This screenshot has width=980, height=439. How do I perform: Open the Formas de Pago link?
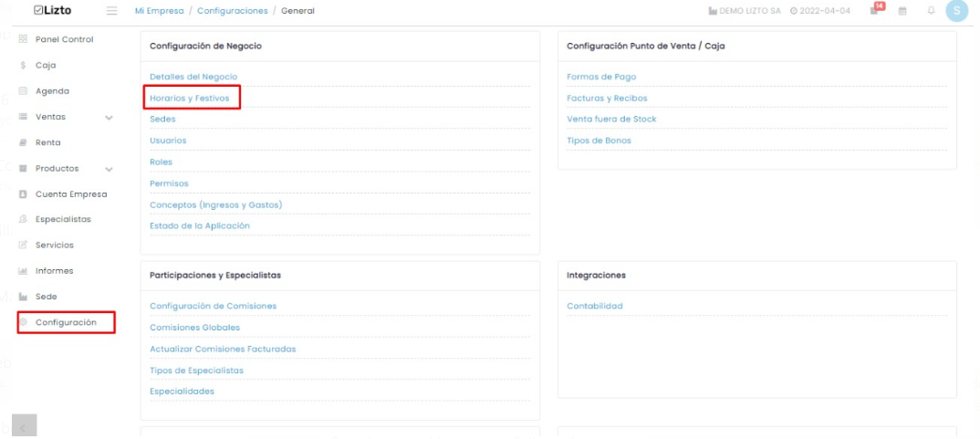point(601,77)
